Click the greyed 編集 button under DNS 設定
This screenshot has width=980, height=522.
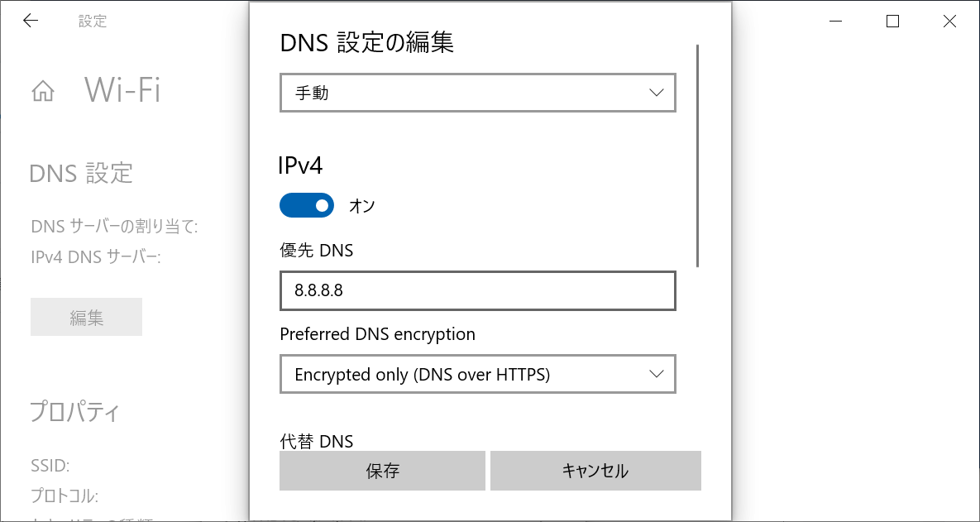pyautogui.click(x=87, y=317)
